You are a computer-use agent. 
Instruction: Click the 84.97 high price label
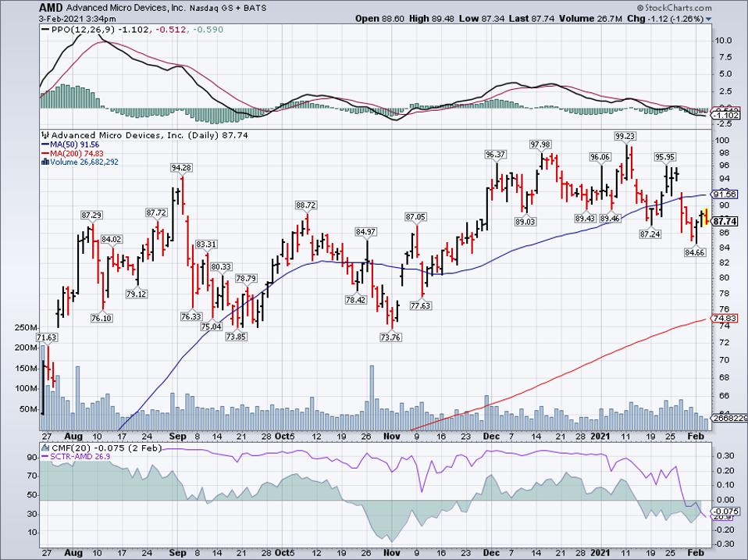365,232
